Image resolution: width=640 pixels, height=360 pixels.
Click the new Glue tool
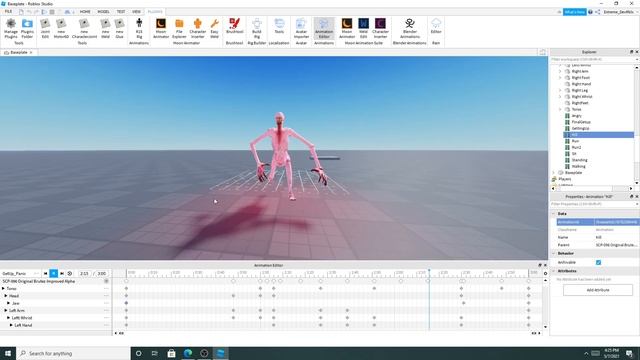click(x=119, y=28)
